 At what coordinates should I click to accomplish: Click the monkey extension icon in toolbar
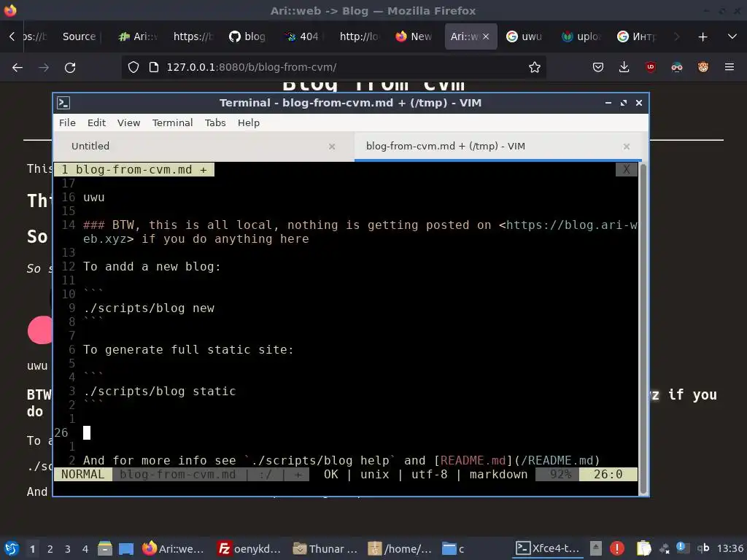pyautogui.click(x=703, y=67)
